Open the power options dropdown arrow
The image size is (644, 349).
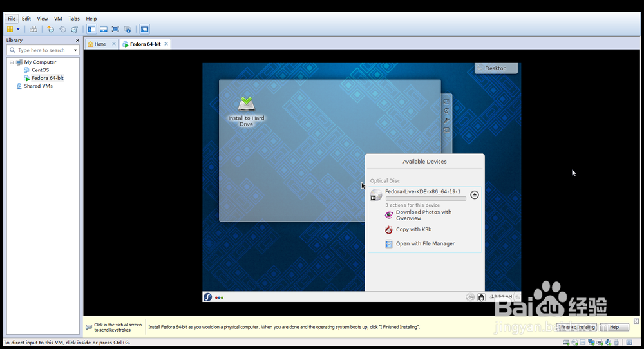18,29
